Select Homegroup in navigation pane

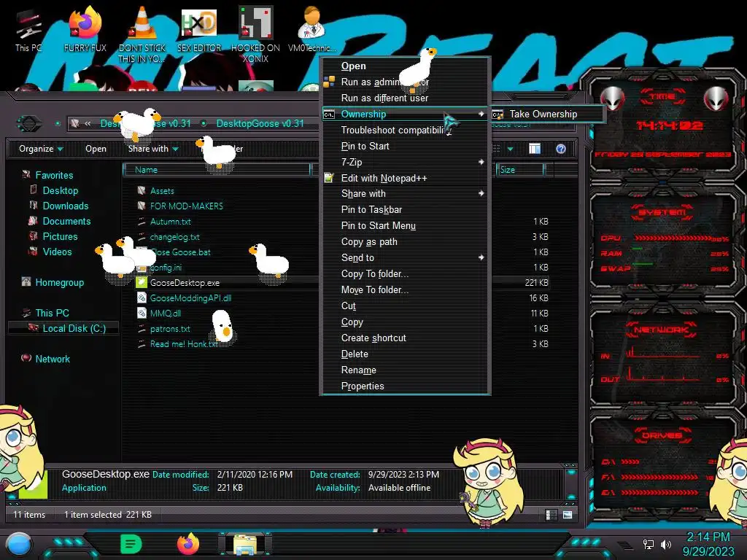click(59, 282)
